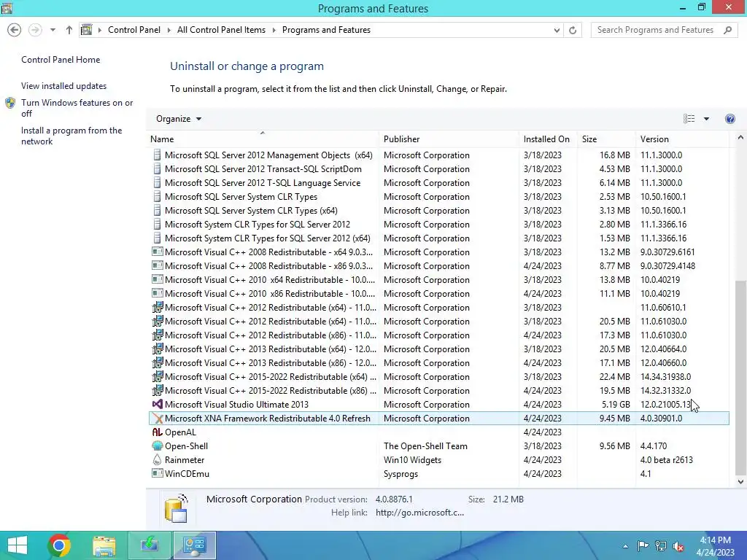The width and height of the screenshot is (747, 560).
Task: Click the Visual Studio Ultimate 2013 icon
Action: tap(158, 404)
